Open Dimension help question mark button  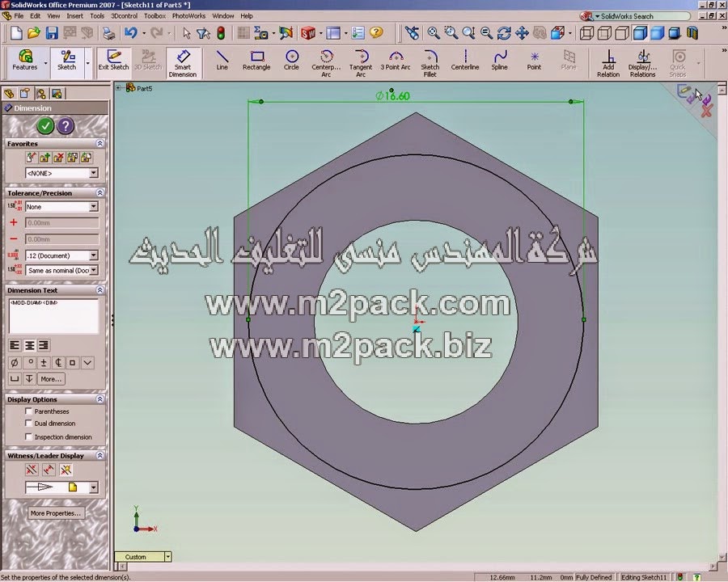coord(66,126)
